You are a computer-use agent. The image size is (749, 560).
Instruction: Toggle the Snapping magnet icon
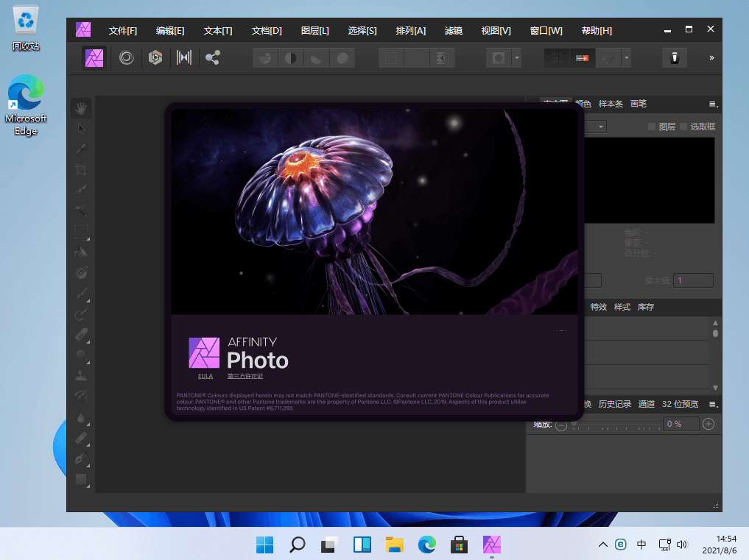point(608,58)
